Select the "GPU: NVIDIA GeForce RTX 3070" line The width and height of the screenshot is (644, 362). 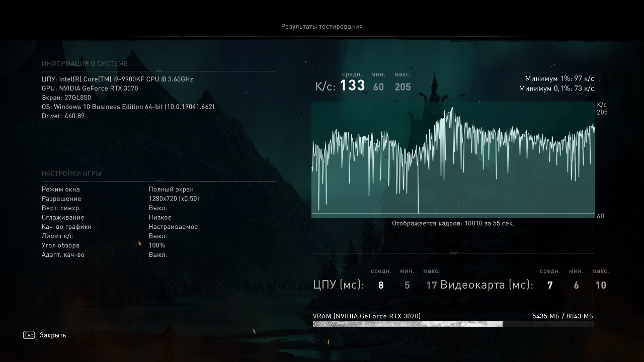point(90,88)
